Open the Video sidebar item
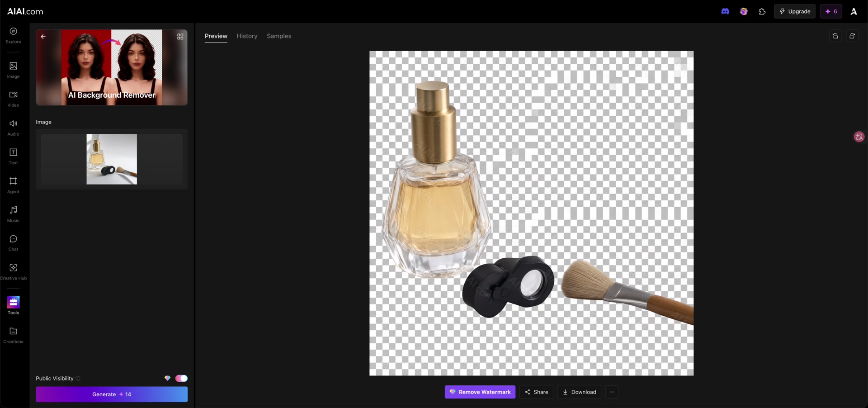The image size is (868, 408). (x=13, y=99)
